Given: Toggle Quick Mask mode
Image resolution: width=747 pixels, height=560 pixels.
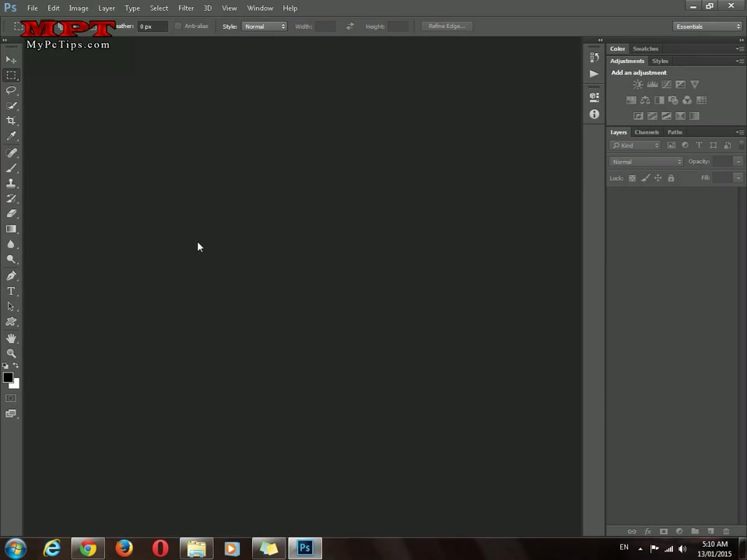Looking at the screenshot, I should (11, 398).
